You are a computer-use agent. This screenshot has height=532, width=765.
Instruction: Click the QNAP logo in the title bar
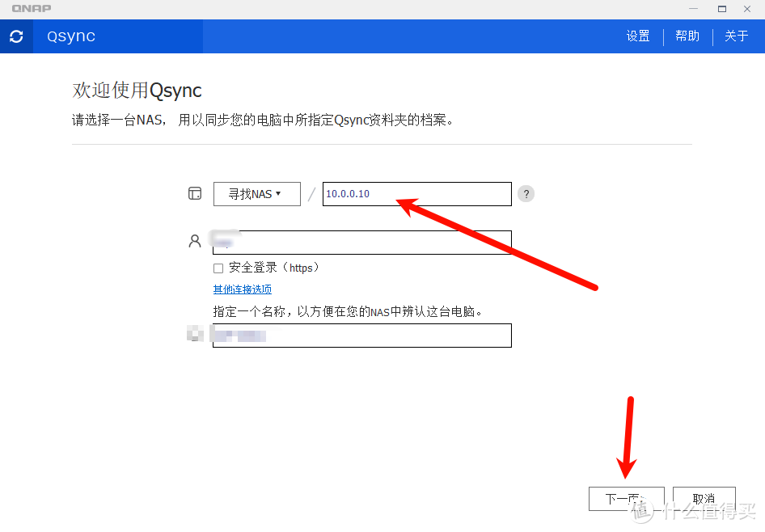(x=31, y=8)
